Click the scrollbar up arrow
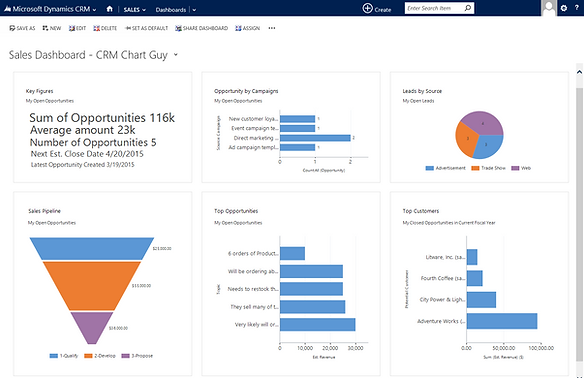The width and height of the screenshot is (584, 378). pyautogui.click(x=579, y=72)
